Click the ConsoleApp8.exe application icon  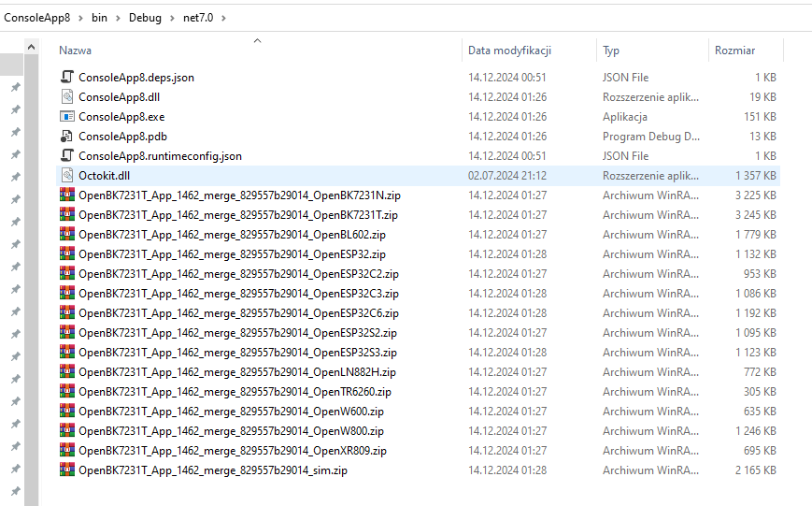(67, 117)
